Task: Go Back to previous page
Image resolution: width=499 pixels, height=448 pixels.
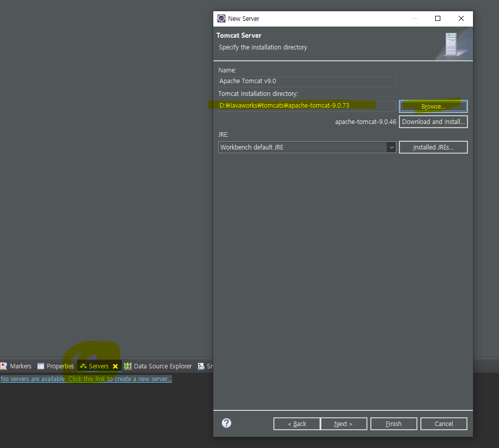Action: (x=296, y=424)
